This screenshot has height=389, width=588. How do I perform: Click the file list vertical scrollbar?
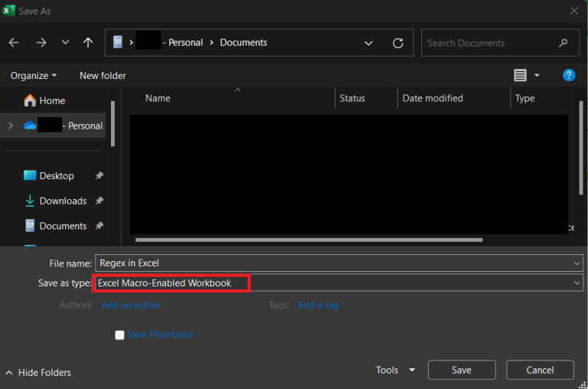[x=581, y=148]
